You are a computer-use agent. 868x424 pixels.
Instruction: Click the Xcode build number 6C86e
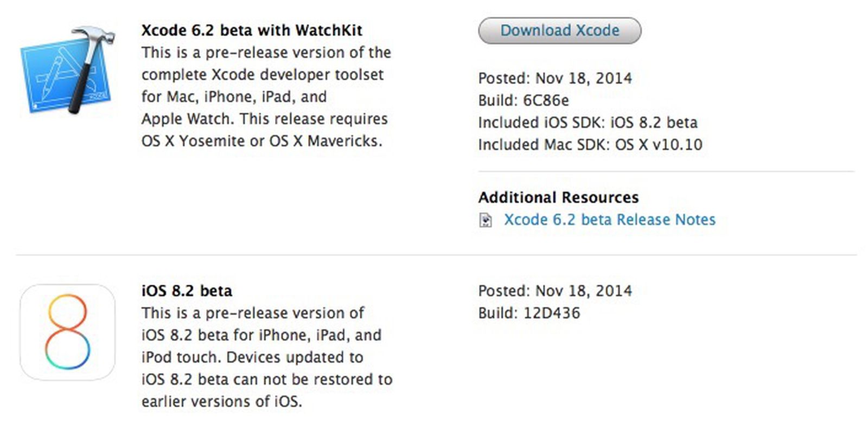546,101
